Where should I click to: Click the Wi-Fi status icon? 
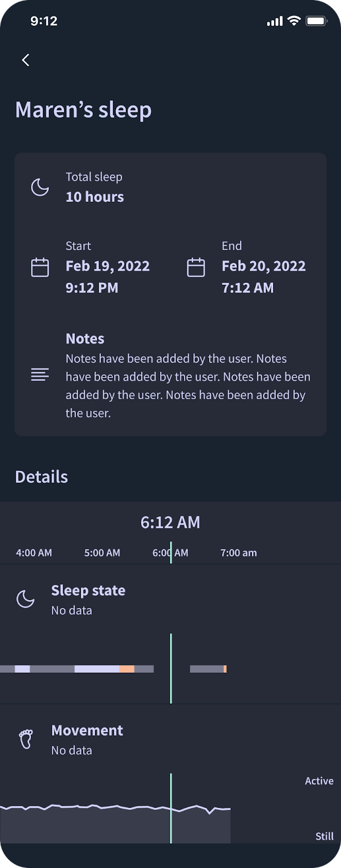(294, 21)
